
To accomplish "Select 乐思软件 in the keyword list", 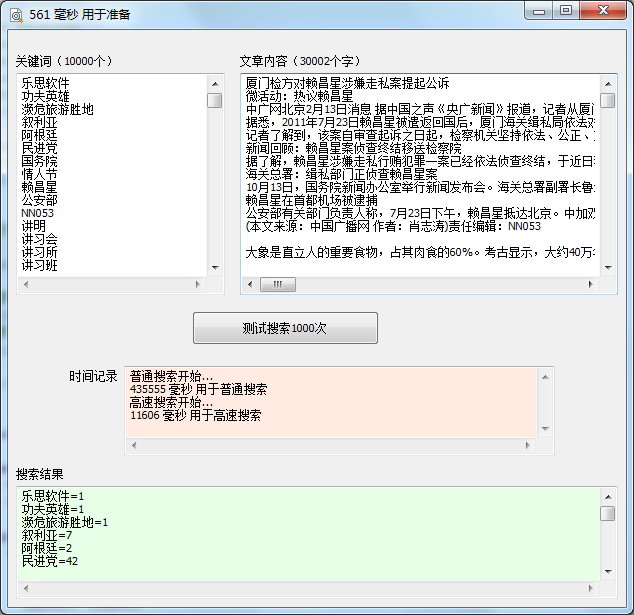I will point(46,83).
